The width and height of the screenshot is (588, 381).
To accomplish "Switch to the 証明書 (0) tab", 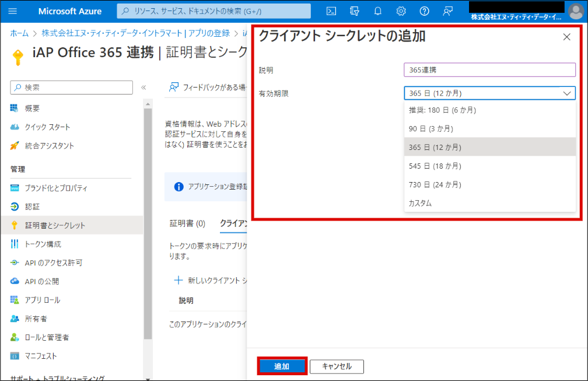I will point(187,223).
